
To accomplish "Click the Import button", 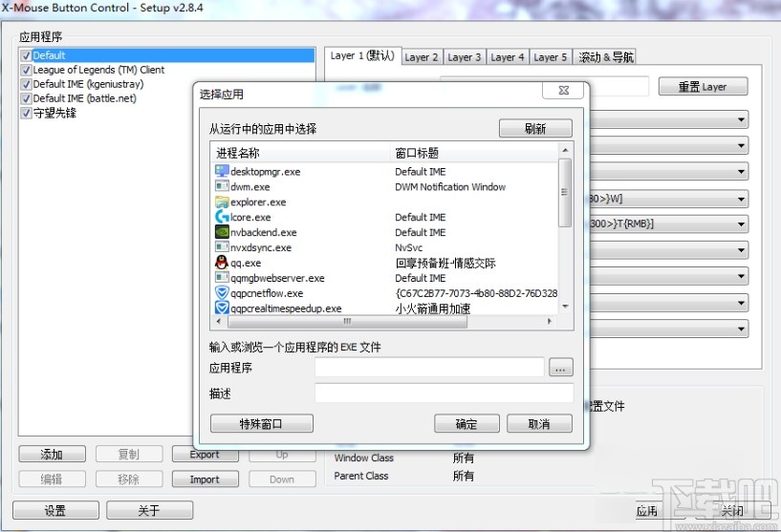I will click(205, 479).
